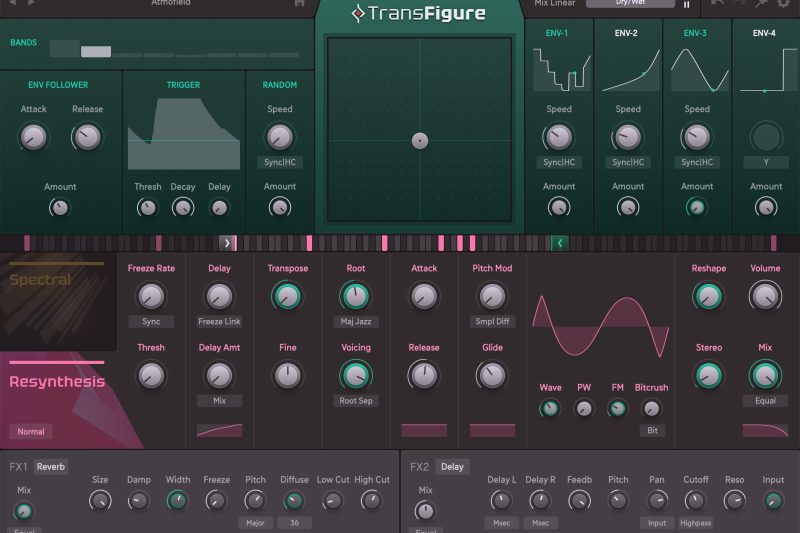Click the right-pointing chevron handle on keyboard strip
Viewport: 800px width, 533px height.
coord(228,243)
